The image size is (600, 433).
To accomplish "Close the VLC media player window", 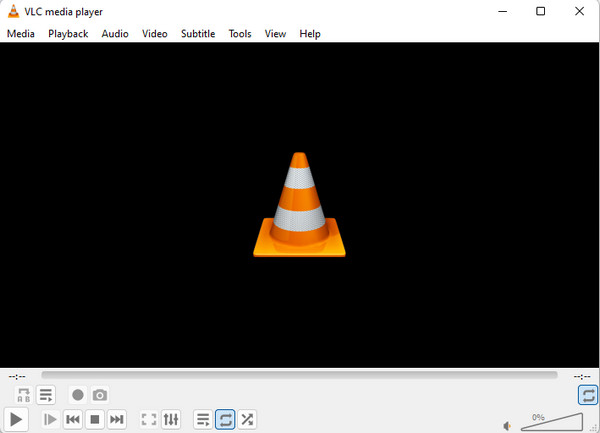I will tap(579, 11).
